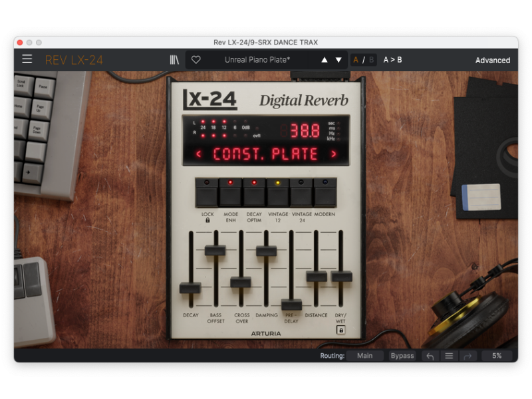Open the preset library browser icon

click(174, 60)
